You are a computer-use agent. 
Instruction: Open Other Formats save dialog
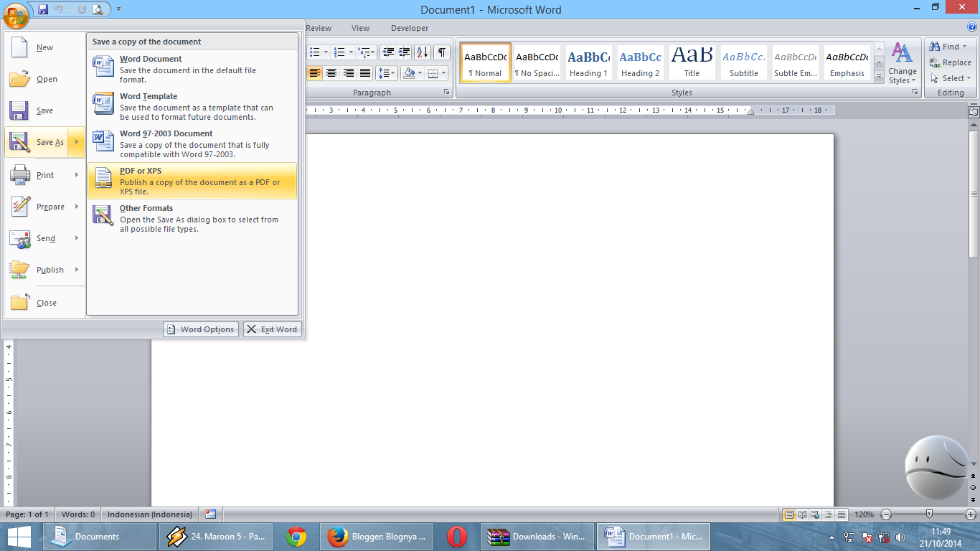coord(192,218)
